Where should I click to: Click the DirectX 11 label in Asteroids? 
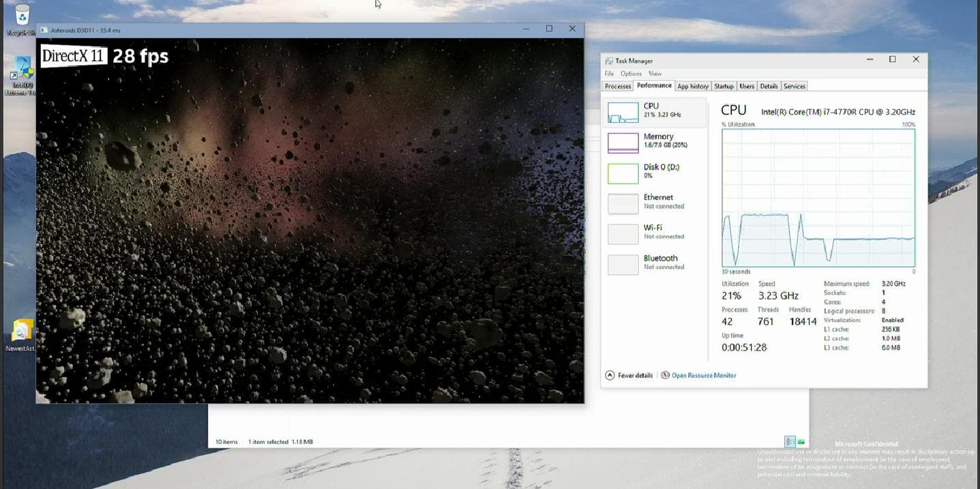(x=74, y=55)
